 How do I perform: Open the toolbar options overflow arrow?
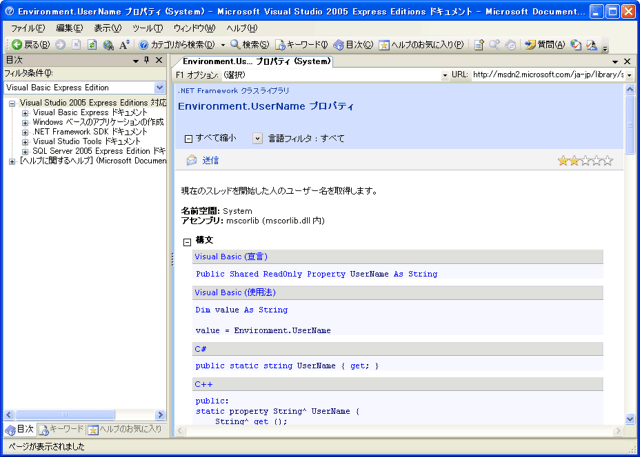[605, 47]
